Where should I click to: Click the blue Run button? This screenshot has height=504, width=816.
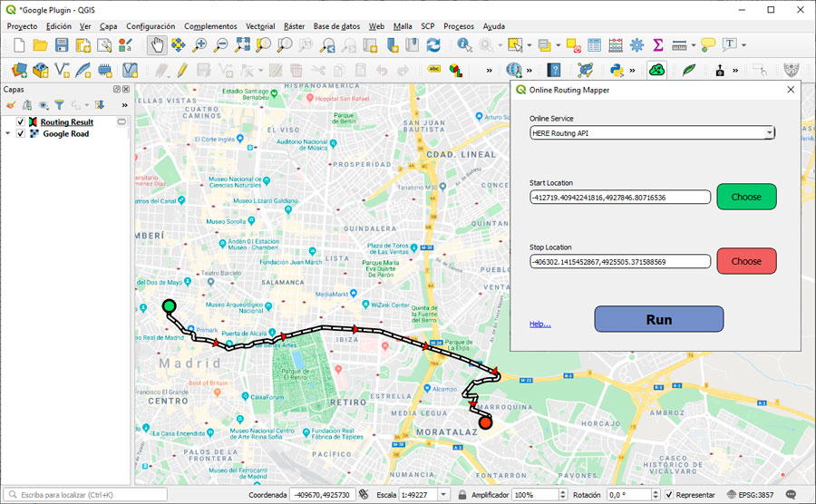[659, 319]
